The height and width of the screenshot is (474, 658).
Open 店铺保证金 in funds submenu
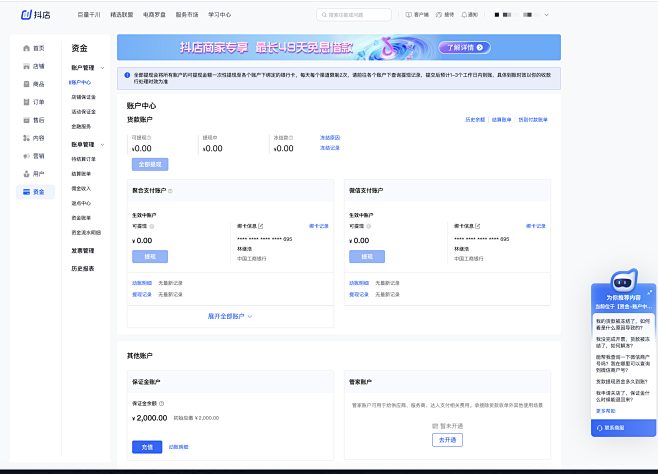[84, 97]
